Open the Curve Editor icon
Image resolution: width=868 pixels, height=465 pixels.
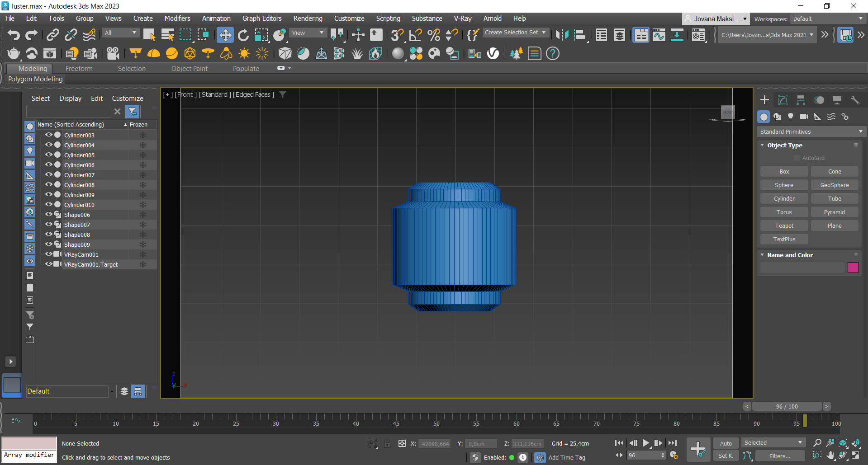click(659, 35)
